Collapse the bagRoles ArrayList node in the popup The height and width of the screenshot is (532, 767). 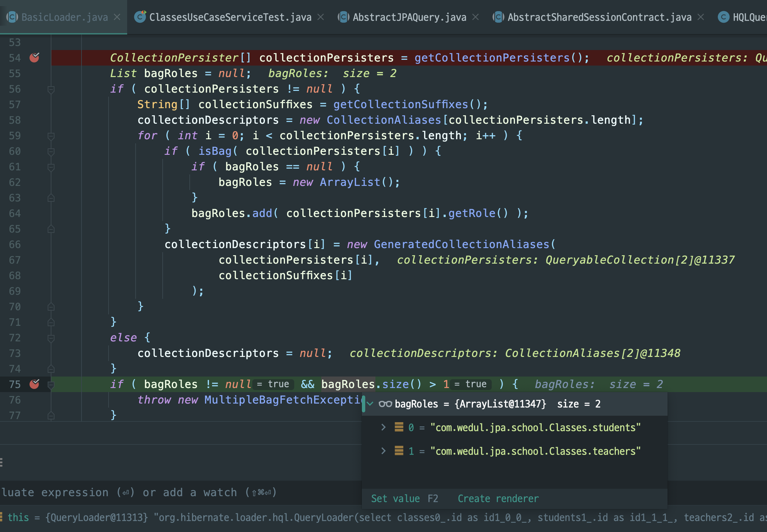pyautogui.click(x=370, y=404)
